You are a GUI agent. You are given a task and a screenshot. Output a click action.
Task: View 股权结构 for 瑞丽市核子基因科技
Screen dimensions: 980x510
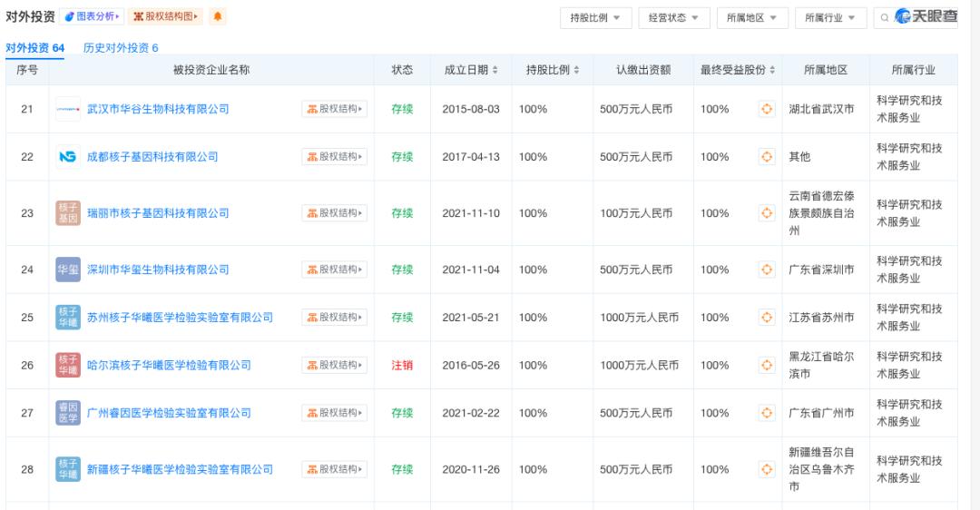pos(334,213)
